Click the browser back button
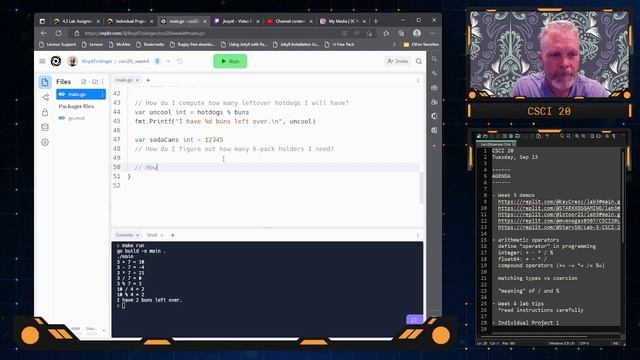 click(44, 33)
